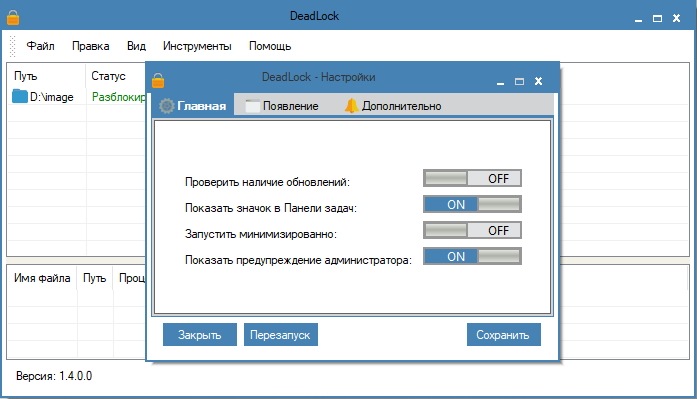Close the Настройки dialog with X

tap(538, 81)
